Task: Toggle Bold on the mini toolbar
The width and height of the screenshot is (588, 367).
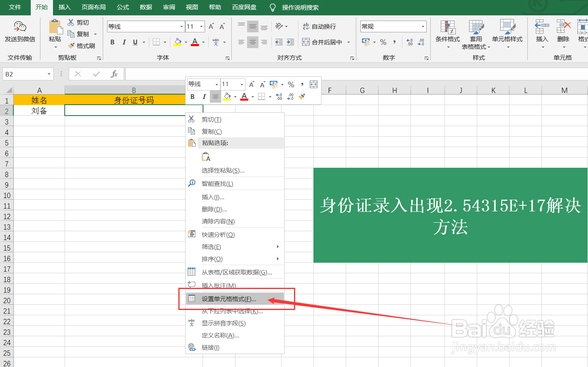Action: coord(193,97)
